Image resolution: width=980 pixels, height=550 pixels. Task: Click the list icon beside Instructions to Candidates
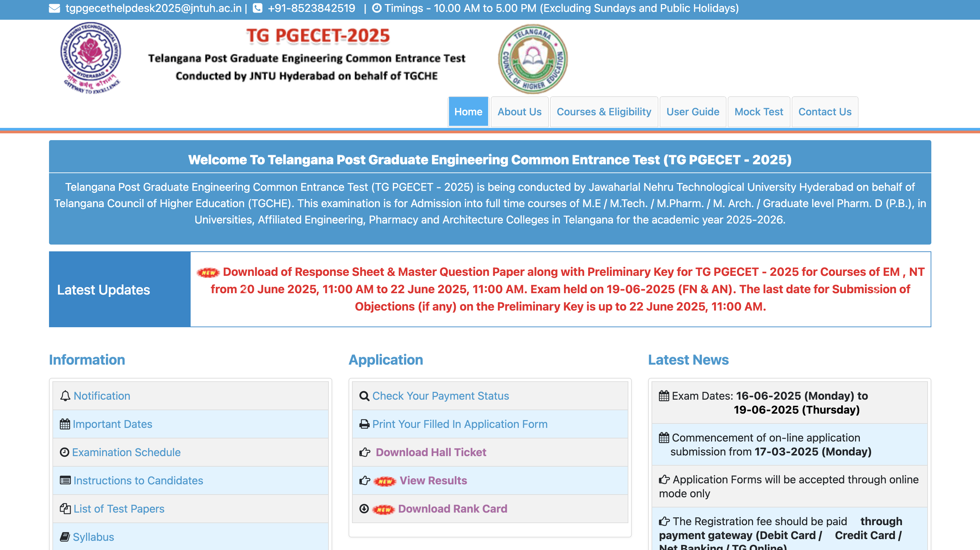tap(65, 480)
